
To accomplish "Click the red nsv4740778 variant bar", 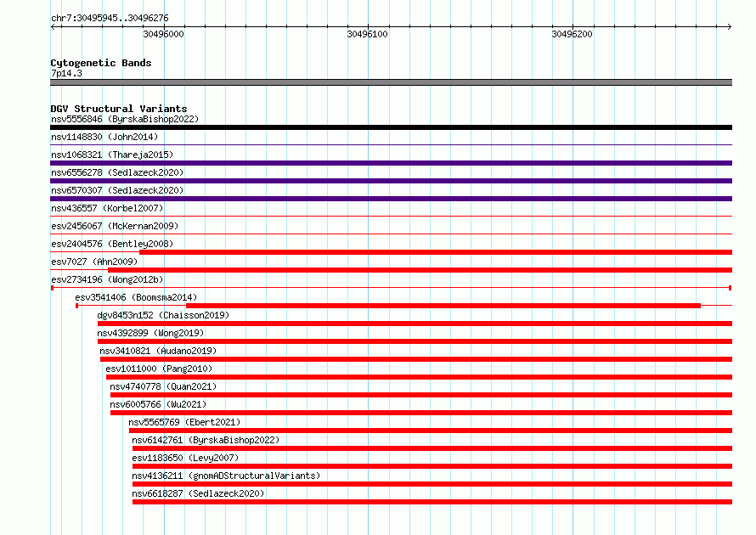I will pos(421,395).
